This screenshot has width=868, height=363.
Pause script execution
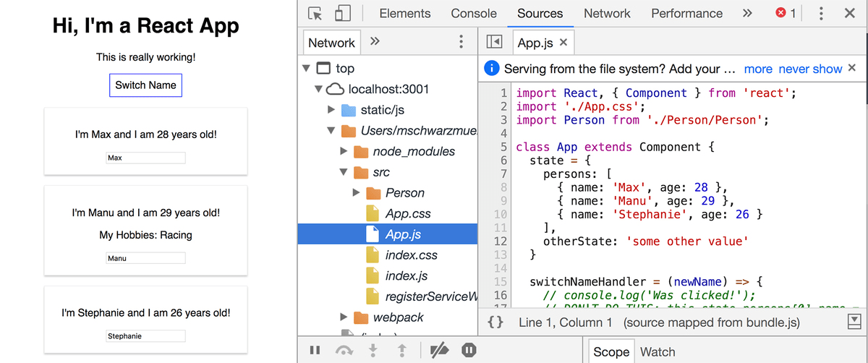click(x=315, y=351)
